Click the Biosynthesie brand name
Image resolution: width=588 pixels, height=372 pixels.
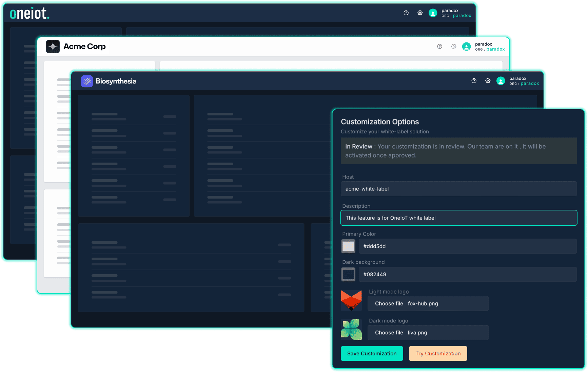pos(116,81)
